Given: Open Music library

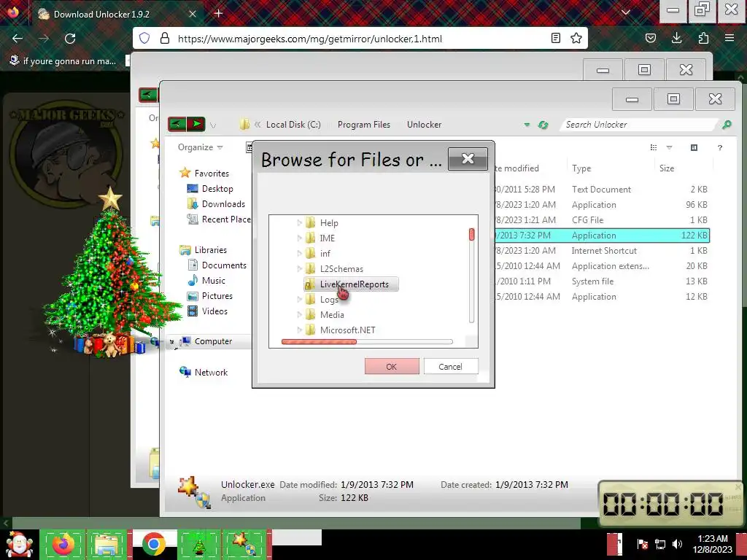Looking at the screenshot, I should point(214,281).
